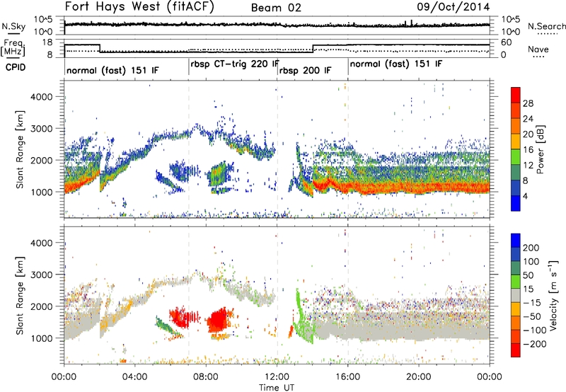Screen dimensions: 566x392
Task: Click the blue swatch at bottom of Power colorbar
Action: pos(516,203)
